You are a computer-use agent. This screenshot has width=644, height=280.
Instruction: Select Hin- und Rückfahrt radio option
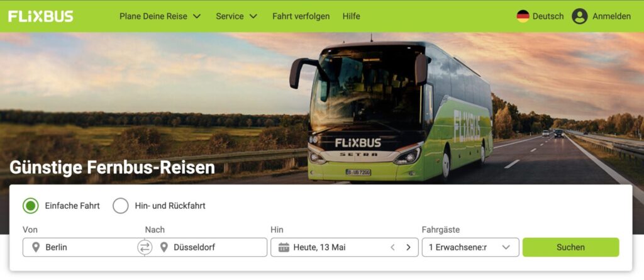[121, 206]
